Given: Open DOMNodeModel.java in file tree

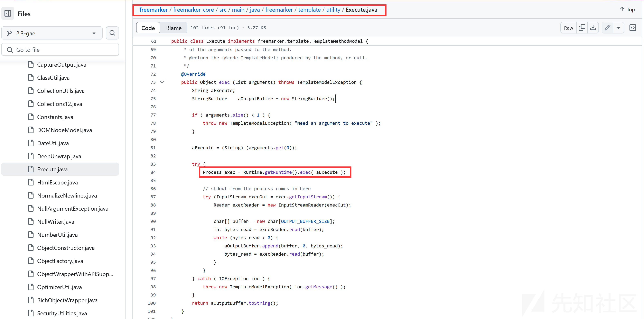Looking at the screenshot, I should [x=65, y=130].
